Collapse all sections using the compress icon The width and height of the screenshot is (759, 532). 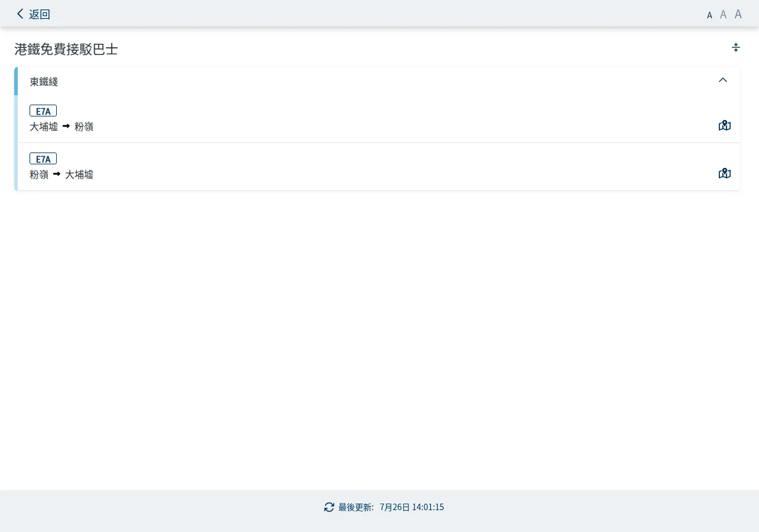pyautogui.click(x=736, y=47)
